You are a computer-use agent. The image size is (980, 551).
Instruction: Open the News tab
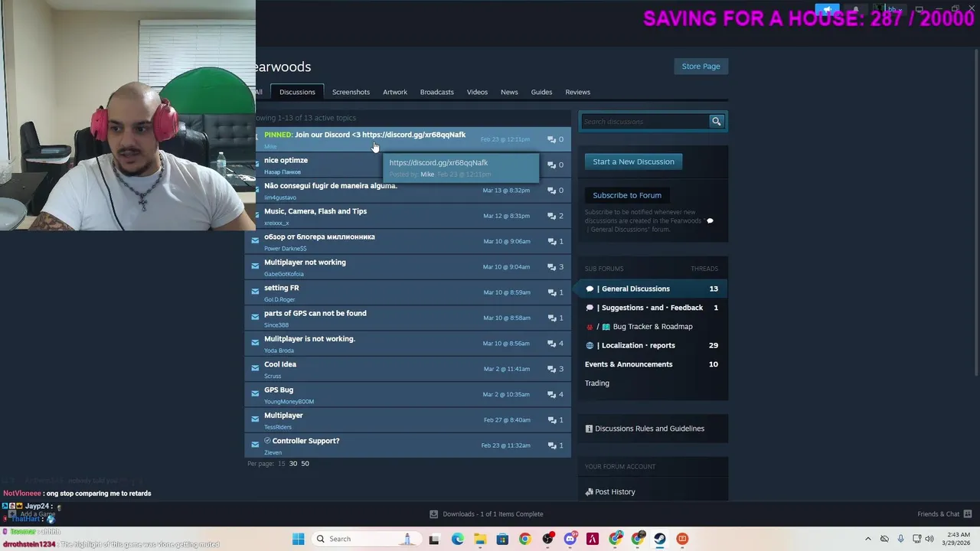point(509,92)
